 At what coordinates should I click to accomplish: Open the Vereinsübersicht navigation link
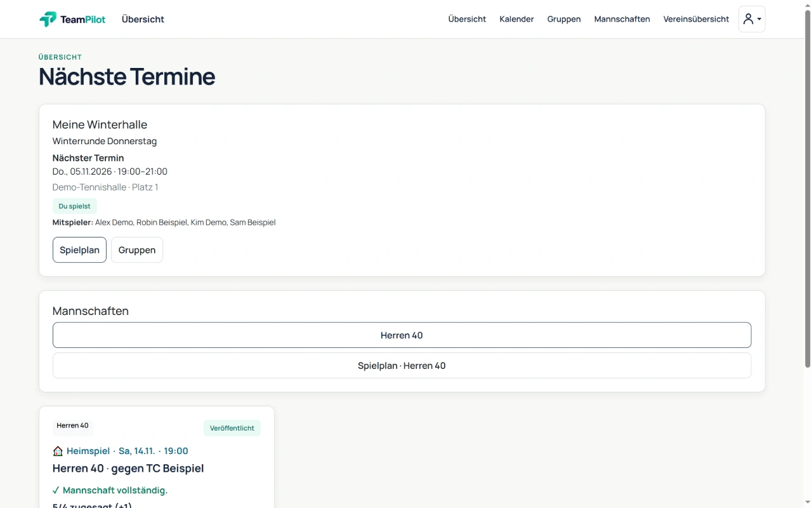696,19
